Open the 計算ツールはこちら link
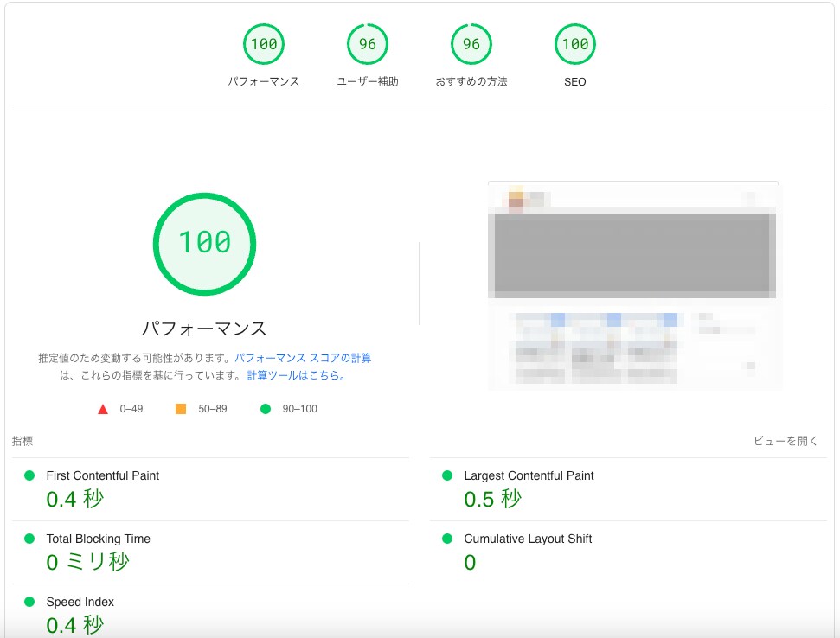Screen dimensions: 840x638 (x=296, y=376)
